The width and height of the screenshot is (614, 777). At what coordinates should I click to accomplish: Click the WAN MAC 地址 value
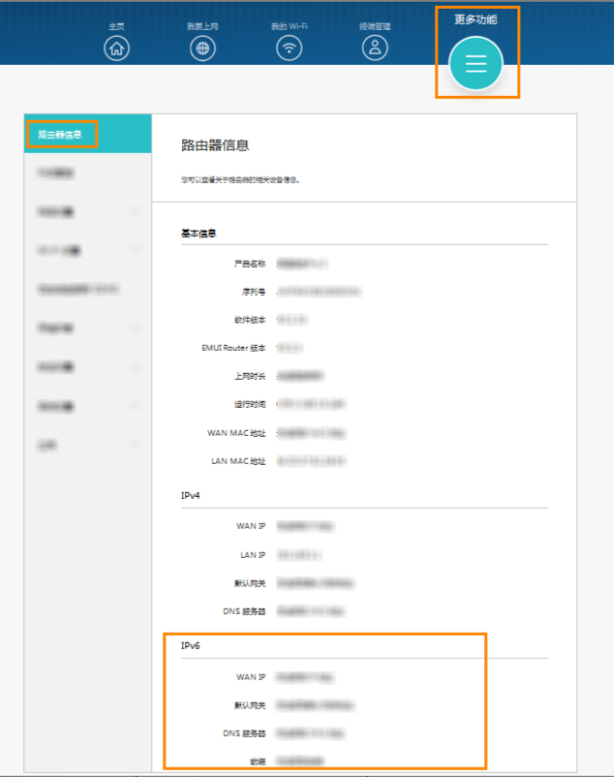click(312, 433)
